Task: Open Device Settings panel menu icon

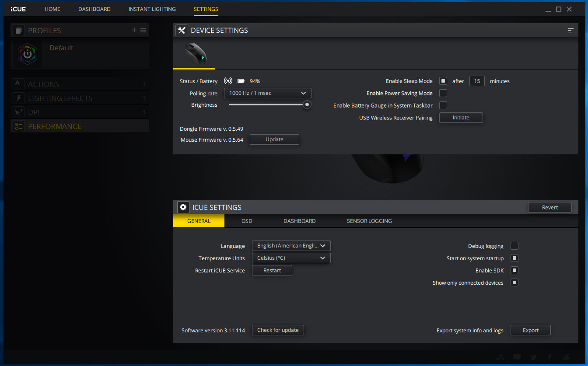Action: tap(571, 30)
